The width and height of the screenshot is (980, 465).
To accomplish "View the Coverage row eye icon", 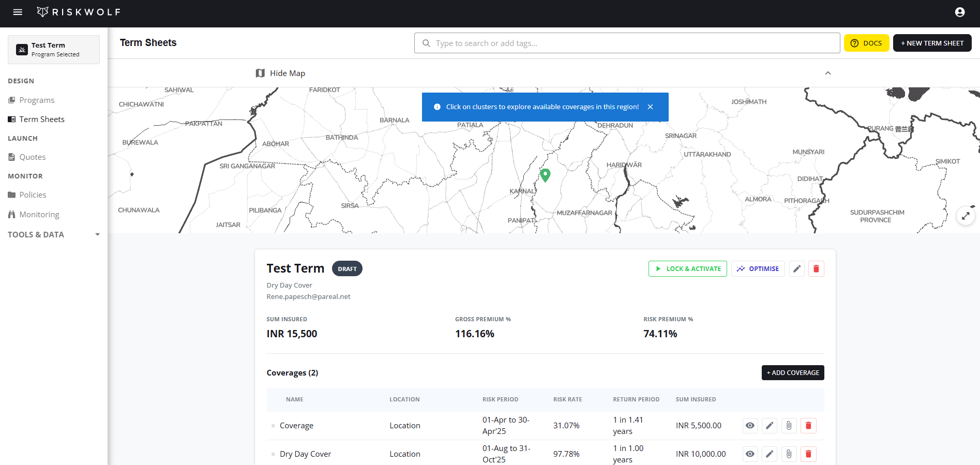I will [750, 425].
